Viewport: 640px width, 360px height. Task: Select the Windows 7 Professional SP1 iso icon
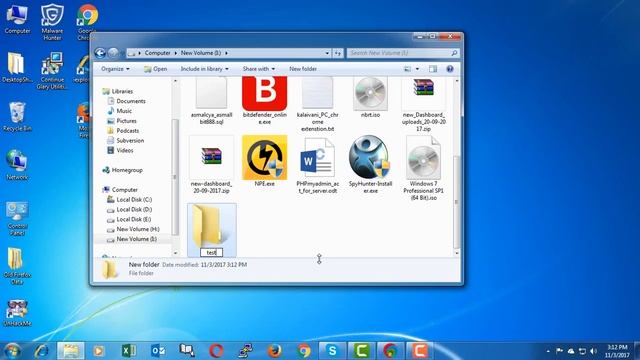click(x=423, y=158)
